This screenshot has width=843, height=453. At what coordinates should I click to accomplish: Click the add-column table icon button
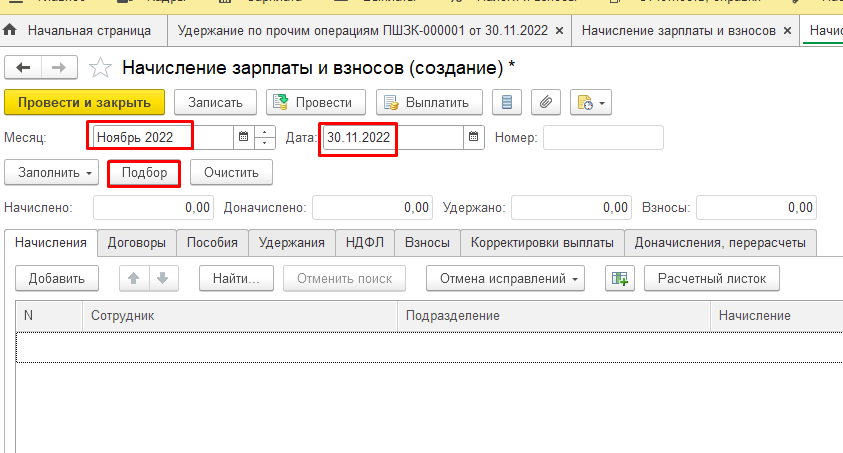coord(619,278)
